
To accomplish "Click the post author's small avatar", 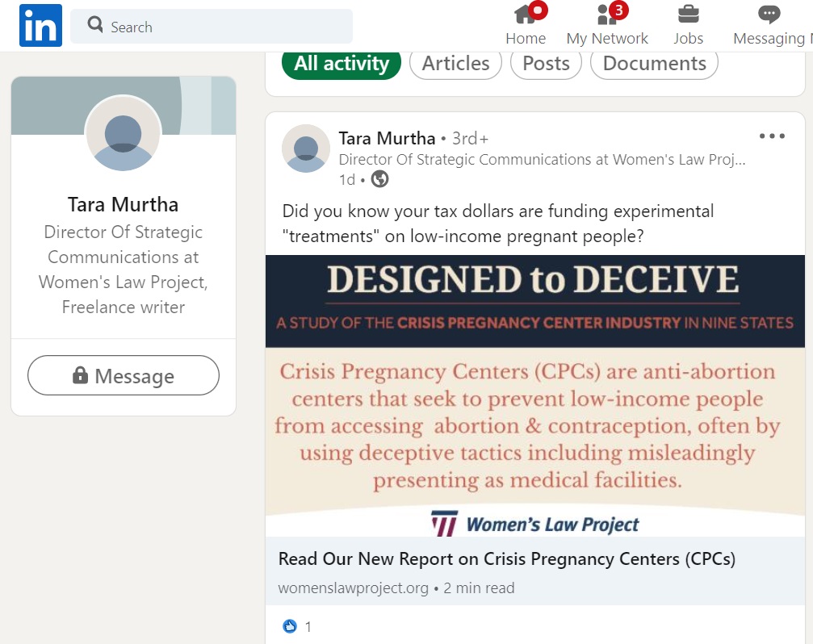I will pyautogui.click(x=306, y=148).
